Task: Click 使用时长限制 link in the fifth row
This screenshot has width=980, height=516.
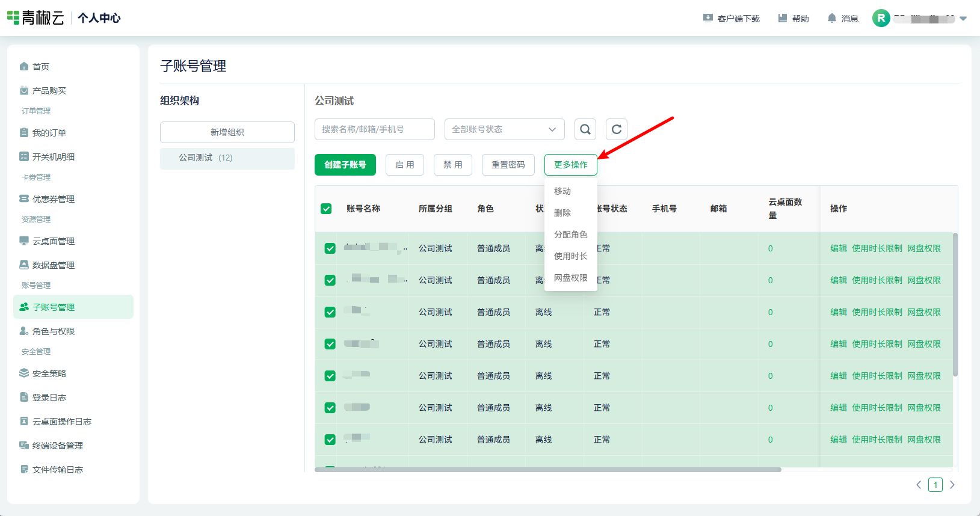Action: coord(877,376)
